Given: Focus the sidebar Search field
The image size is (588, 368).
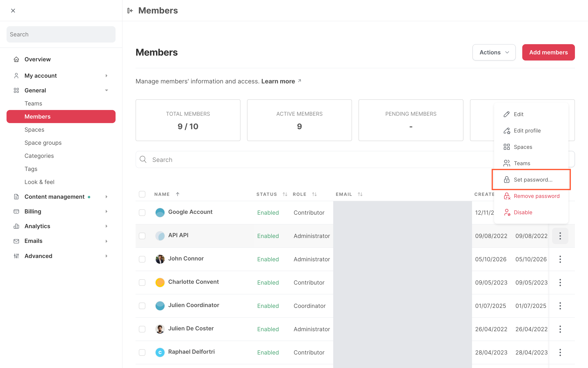Looking at the screenshot, I should [61, 34].
